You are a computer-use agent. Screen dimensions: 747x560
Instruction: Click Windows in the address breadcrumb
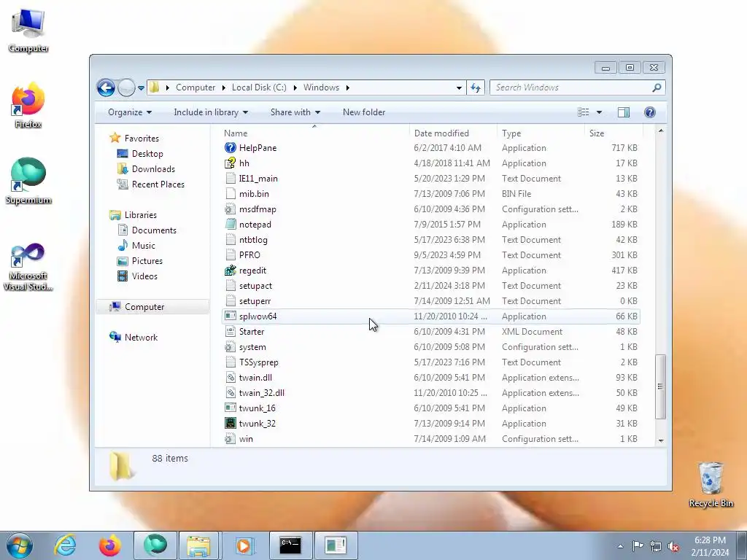click(321, 87)
